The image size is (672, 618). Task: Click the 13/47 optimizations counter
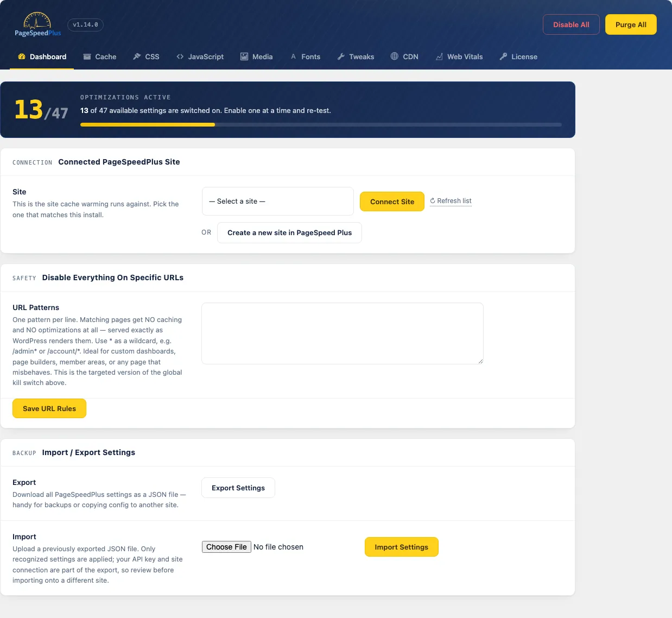(41, 110)
